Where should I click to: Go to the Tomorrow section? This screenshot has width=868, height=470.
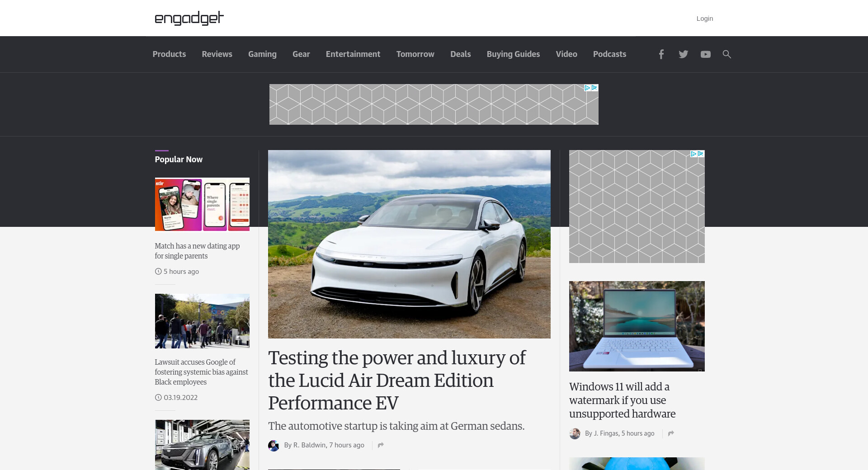(x=415, y=54)
